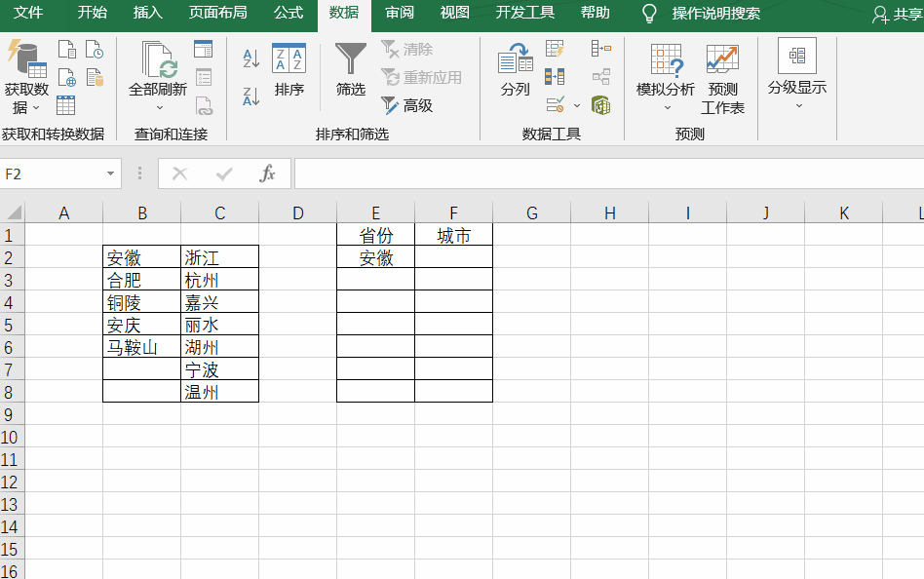Viewport: 924px width, 579px height.
Task: Open the Queries & Connections pane icon
Action: click(x=204, y=50)
